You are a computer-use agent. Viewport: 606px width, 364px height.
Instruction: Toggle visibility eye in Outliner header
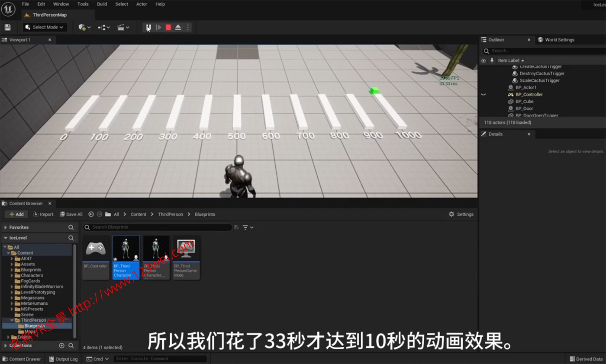tap(484, 60)
